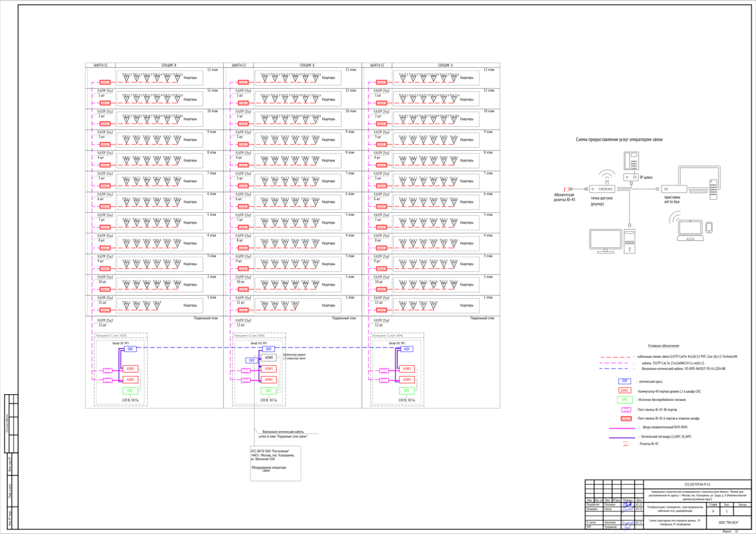Select the green UPS legend symbol
The width and height of the screenshot is (756, 534).
click(624, 399)
